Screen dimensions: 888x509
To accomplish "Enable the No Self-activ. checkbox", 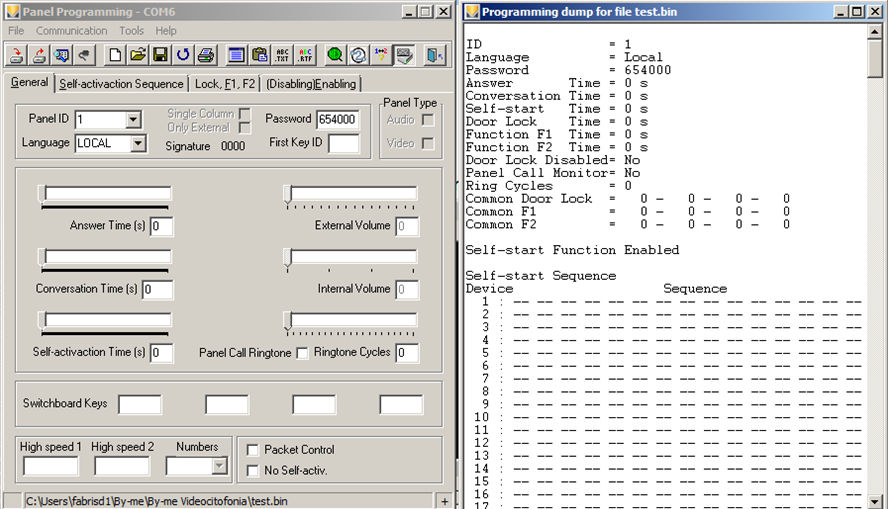I will click(x=253, y=471).
